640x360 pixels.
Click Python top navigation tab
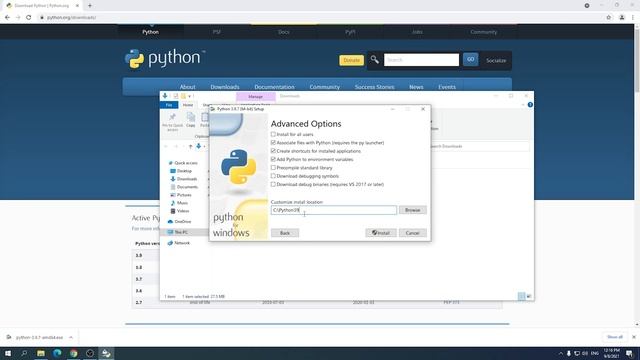pyautogui.click(x=151, y=32)
